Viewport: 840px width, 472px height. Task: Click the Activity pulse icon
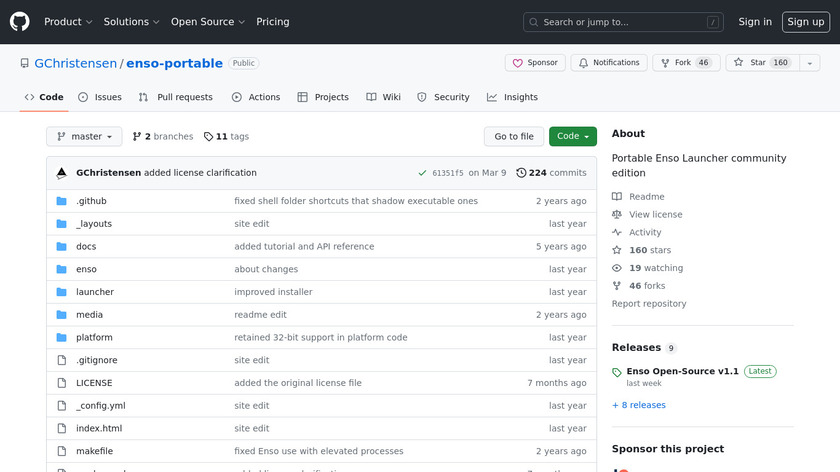617,232
